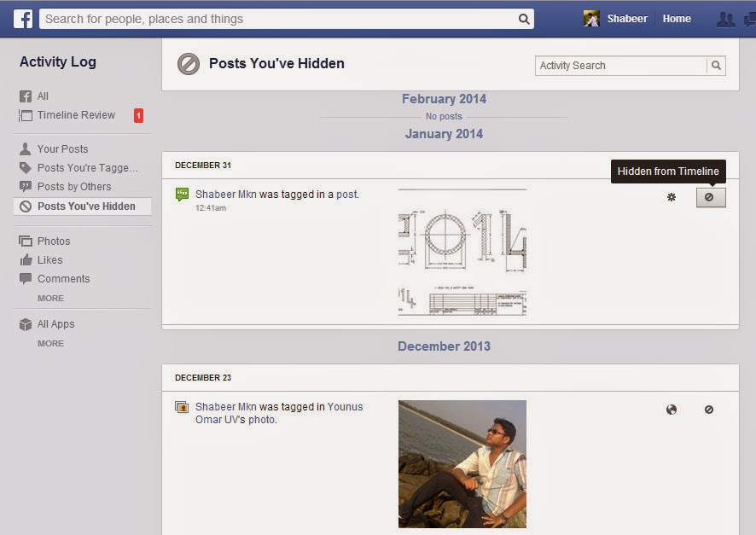Jump to December 2013 heading
Image resolution: width=756 pixels, height=535 pixels.
(x=444, y=346)
